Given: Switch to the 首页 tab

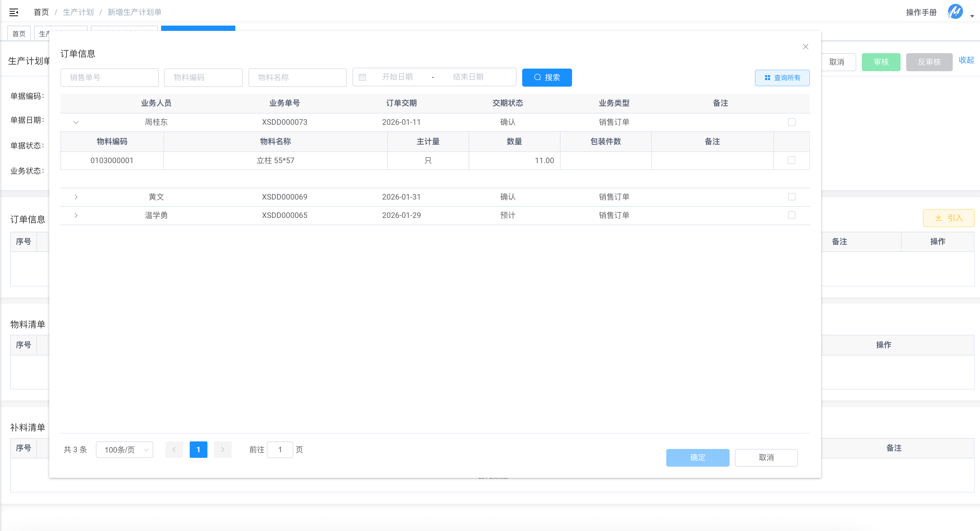Looking at the screenshot, I should click(x=19, y=34).
